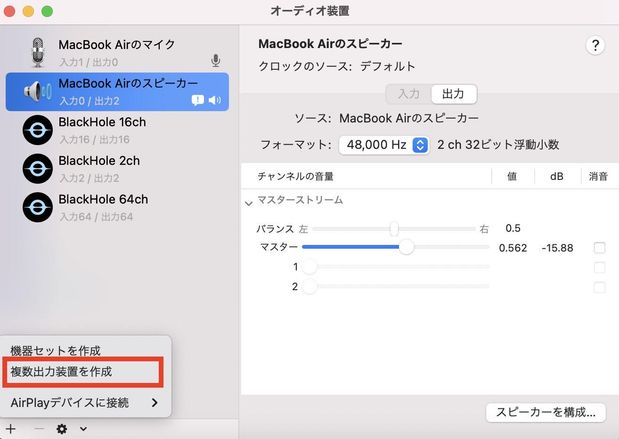Click the minus remove-device button

point(39,429)
